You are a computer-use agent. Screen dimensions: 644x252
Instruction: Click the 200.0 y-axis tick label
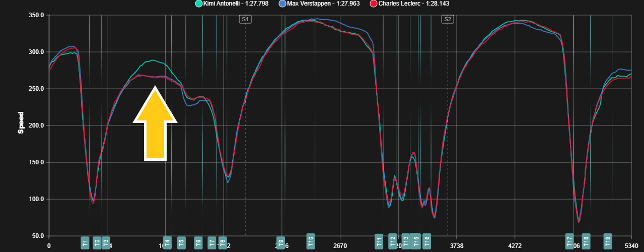(36, 125)
